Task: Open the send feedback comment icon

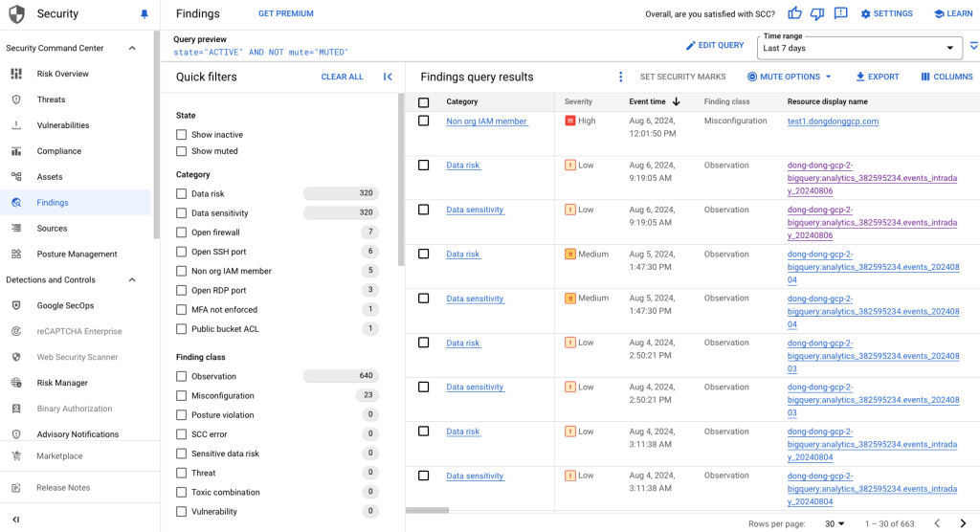Action: 840,13
